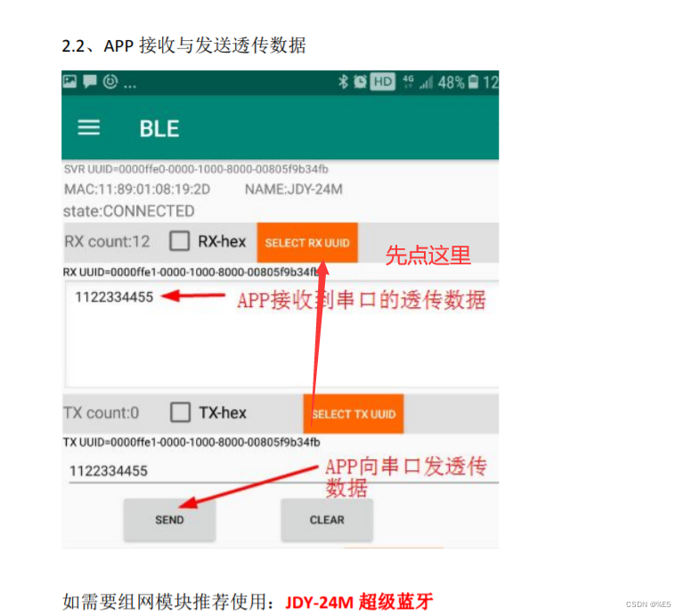
Task: Tap the HD indicator in status bar
Action: pos(383,82)
